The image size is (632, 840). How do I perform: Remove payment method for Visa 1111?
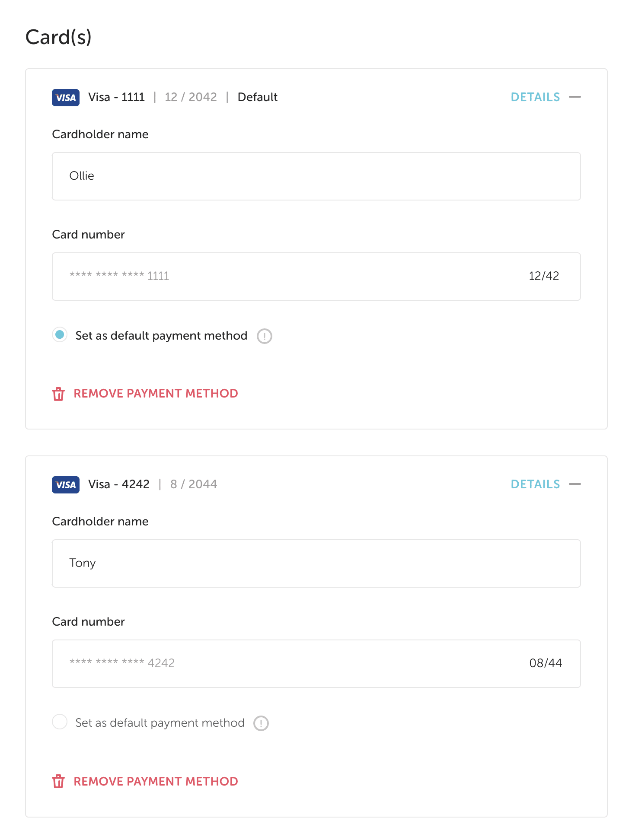pyautogui.click(x=156, y=394)
